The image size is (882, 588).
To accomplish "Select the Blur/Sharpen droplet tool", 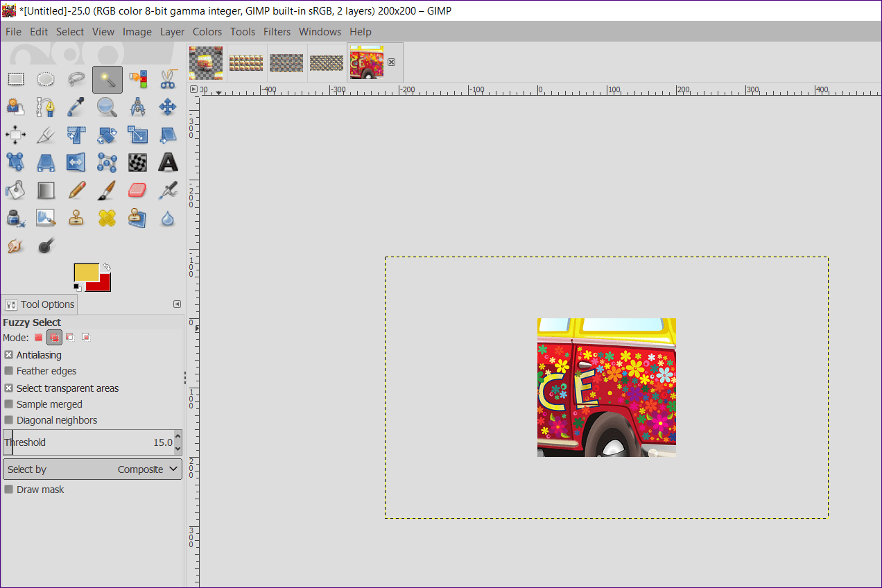I will [x=168, y=218].
